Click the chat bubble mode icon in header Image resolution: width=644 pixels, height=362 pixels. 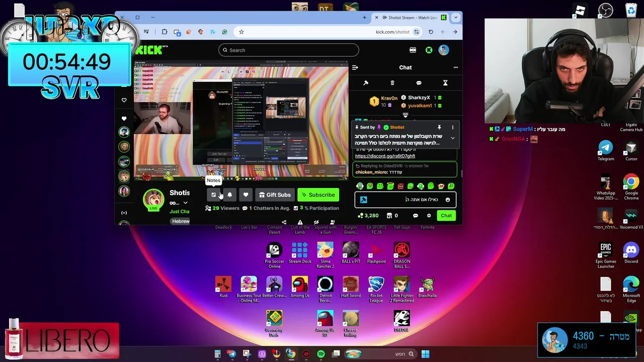(x=419, y=83)
